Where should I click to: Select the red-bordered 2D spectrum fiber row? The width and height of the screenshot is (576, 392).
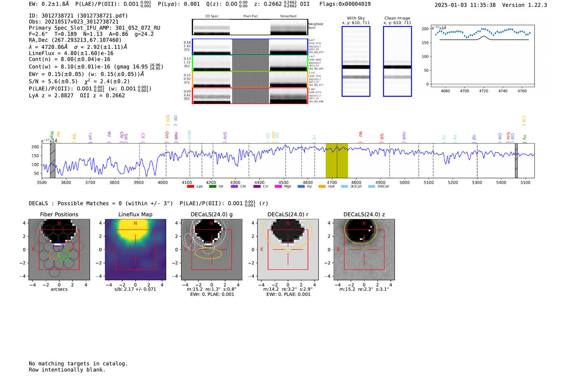[x=250, y=95]
